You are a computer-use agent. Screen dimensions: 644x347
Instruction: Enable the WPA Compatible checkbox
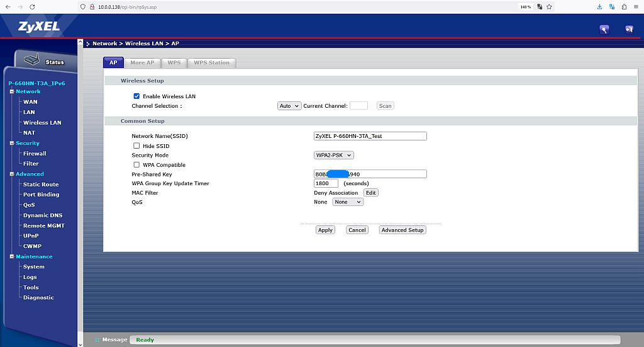(136, 165)
